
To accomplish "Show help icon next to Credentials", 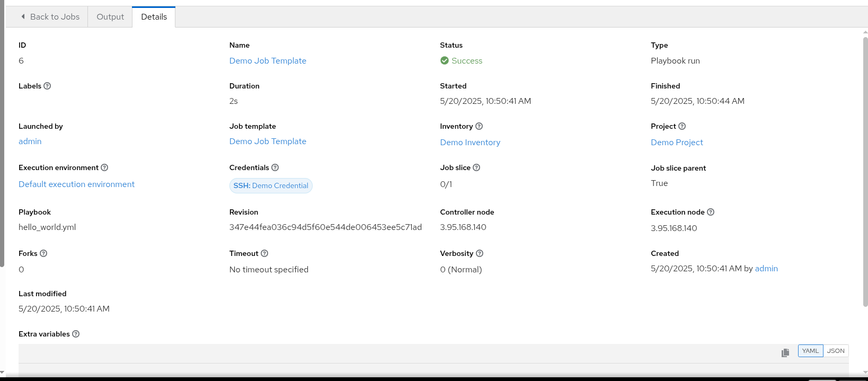I will click(x=275, y=167).
